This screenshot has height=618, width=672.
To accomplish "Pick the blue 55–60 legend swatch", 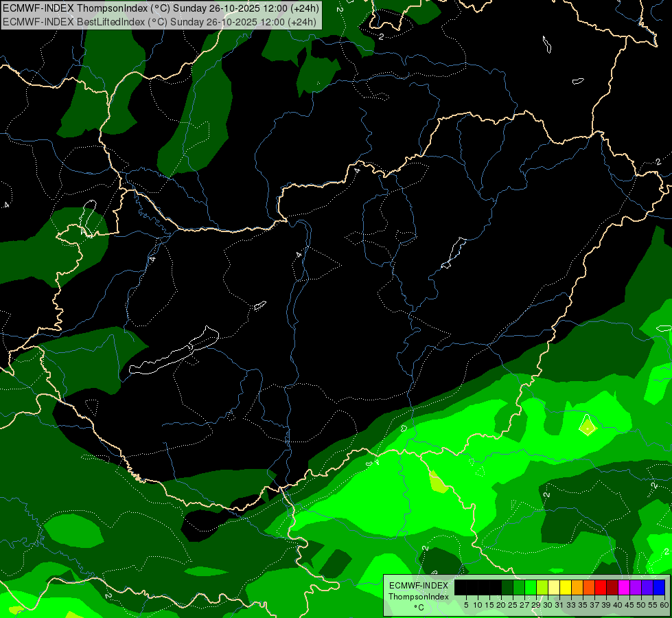I will tap(659, 587).
